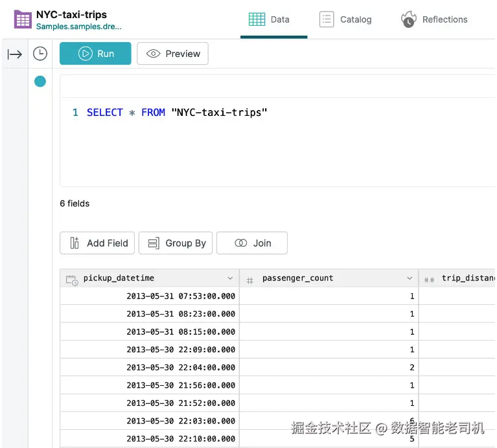The image size is (497, 448).
Task: Add a new field to dataset
Action: click(97, 243)
